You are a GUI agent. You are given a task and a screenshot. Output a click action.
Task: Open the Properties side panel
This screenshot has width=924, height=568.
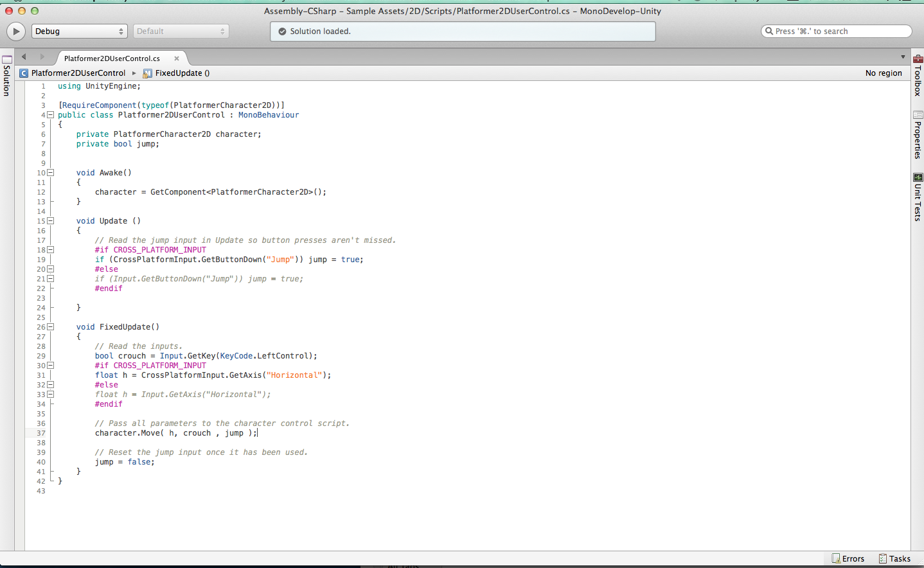tap(918, 135)
